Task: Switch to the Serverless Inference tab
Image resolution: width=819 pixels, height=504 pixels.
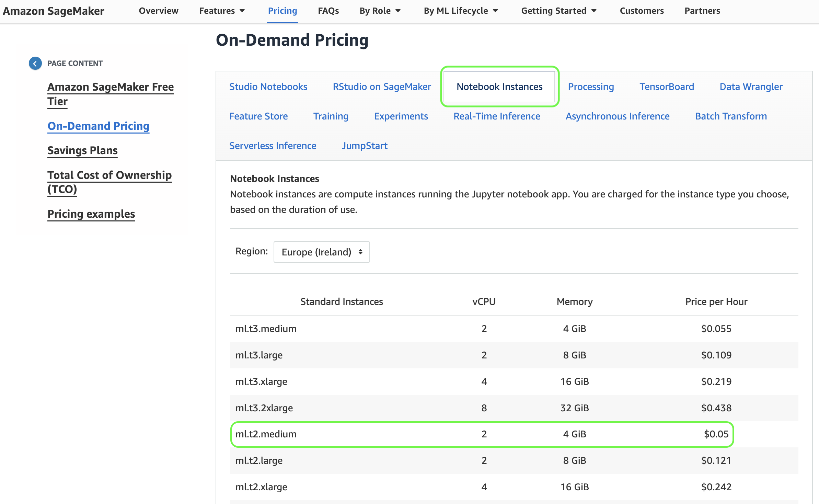Action: [273, 146]
